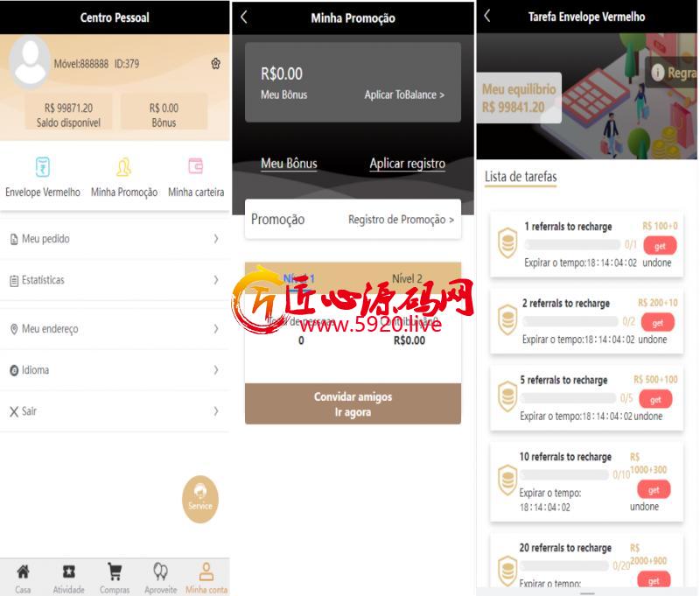Screen dimensions: 700x596
Task: Click the coin shield icon of 1 referrals task
Action: tap(507, 243)
